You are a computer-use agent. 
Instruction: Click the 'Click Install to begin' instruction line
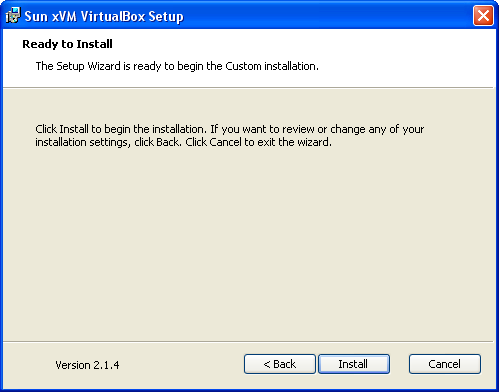(x=230, y=129)
